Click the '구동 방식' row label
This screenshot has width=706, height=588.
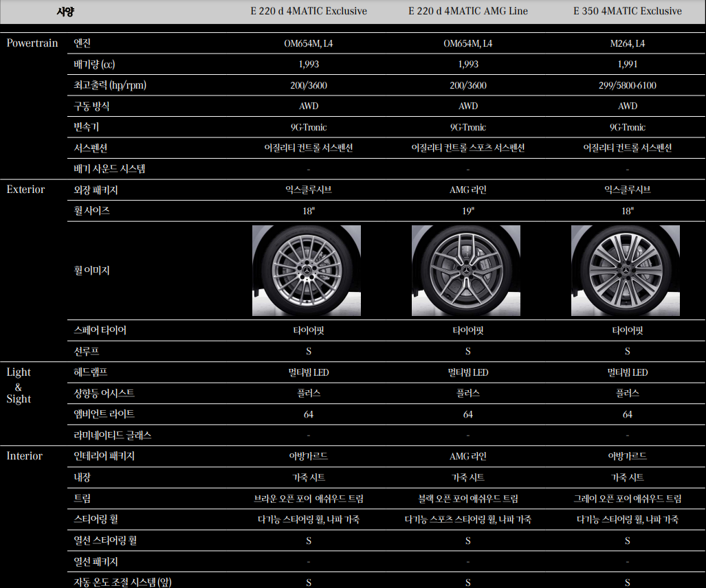tap(91, 106)
